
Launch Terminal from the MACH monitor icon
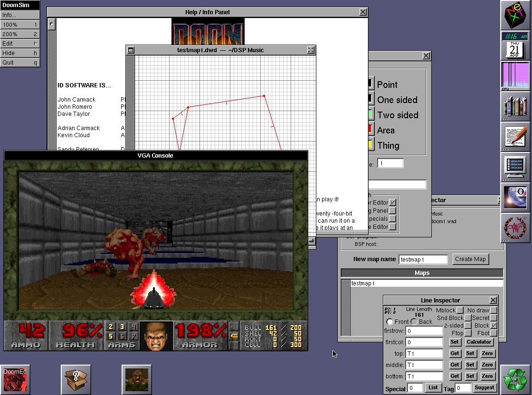(515, 167)
